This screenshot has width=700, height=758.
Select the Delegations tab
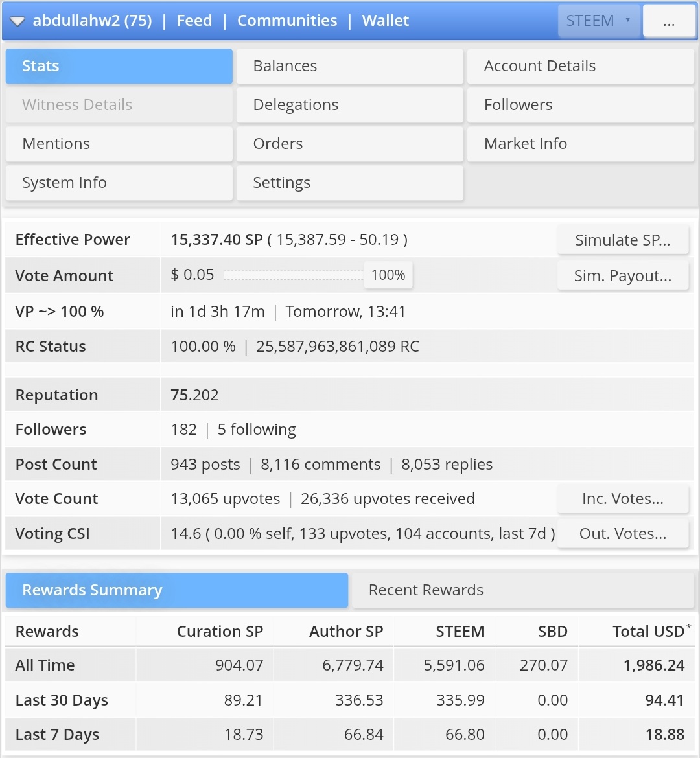(350, 105)
